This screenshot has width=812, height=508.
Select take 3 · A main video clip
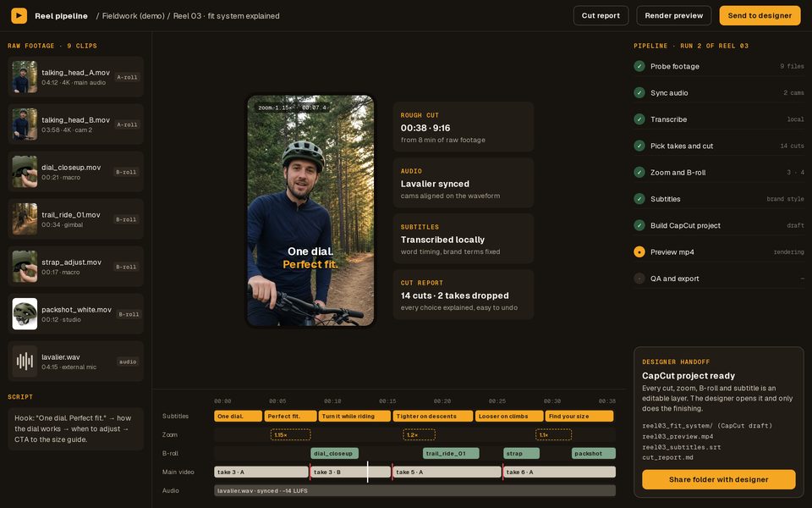tap(261, 472)
